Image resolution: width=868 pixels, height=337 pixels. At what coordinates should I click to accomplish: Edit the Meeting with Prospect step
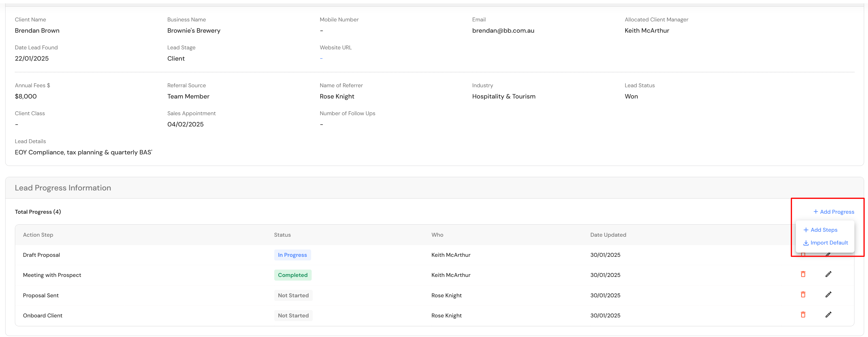pos(828,274)
